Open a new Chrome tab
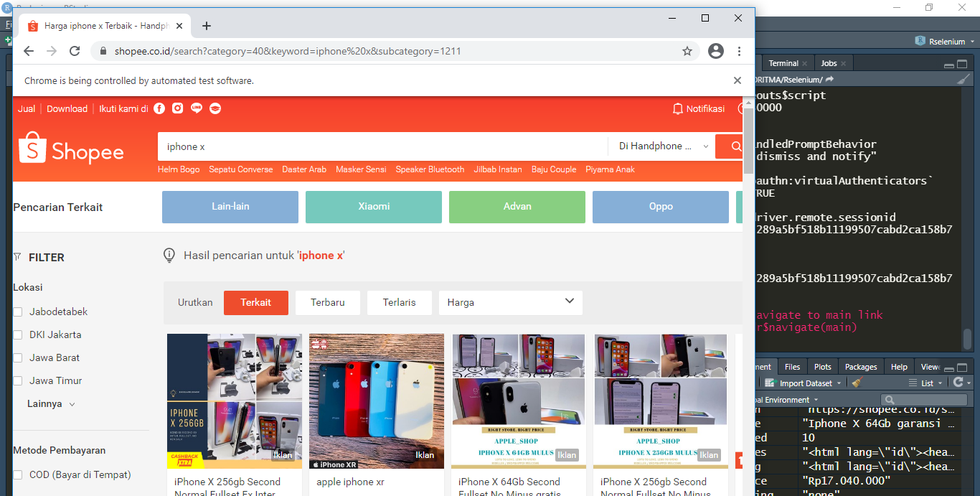This screenshot has width=980, height=496. click(x=207, y=26)
